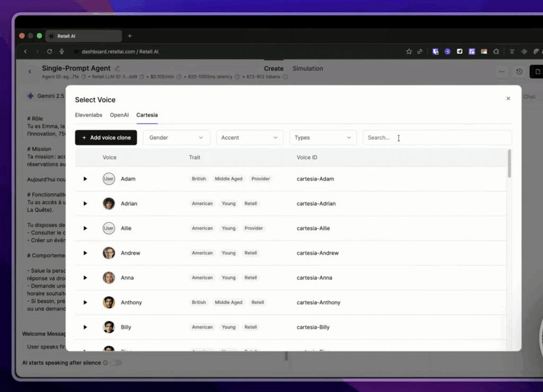Image resolution: width=543 pixels, height=392 pixels.
Task: Bookmark page with the star icon
Action: [x=409, y=51]
